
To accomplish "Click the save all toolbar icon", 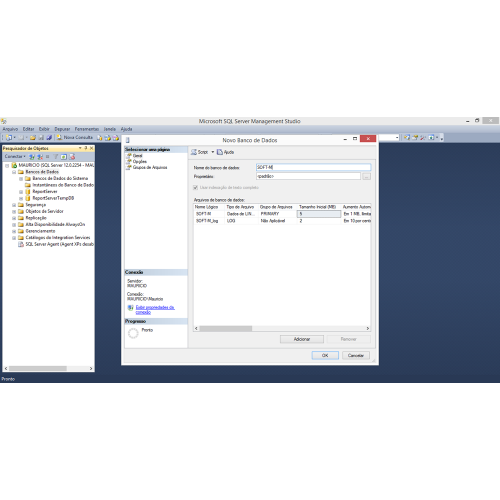I will point(49,137).
